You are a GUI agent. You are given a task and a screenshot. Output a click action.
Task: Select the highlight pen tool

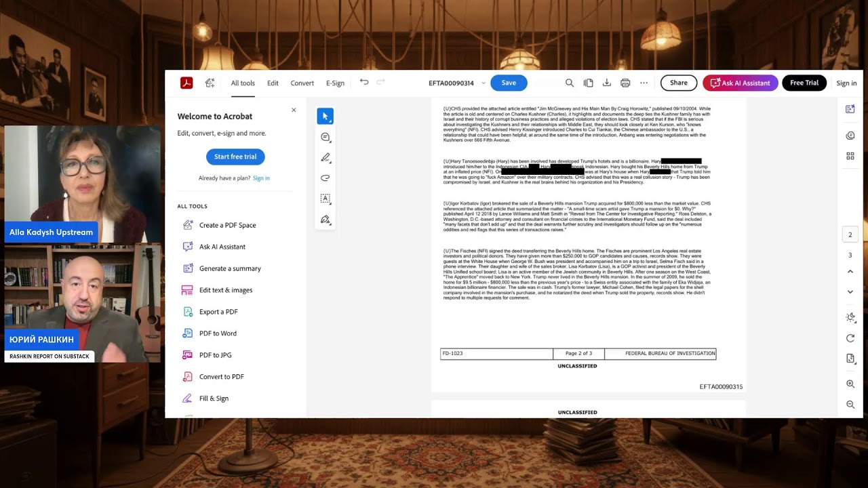coord(325,157)
